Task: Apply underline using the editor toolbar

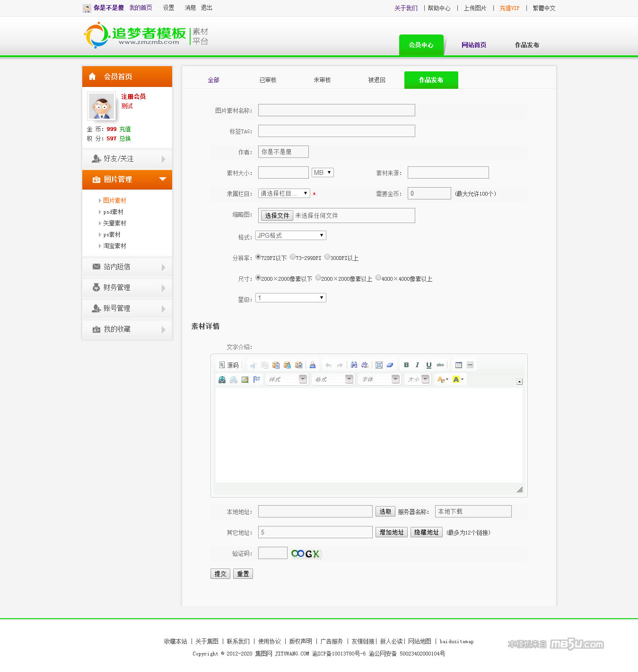Action: 428,365
